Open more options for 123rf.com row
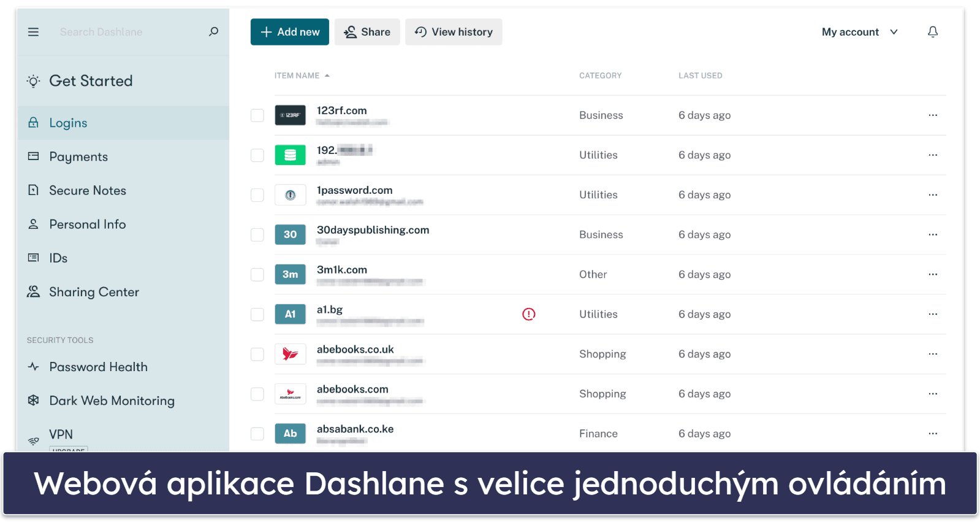This screenshot has height=522, width=980. (x=932, y=115)
